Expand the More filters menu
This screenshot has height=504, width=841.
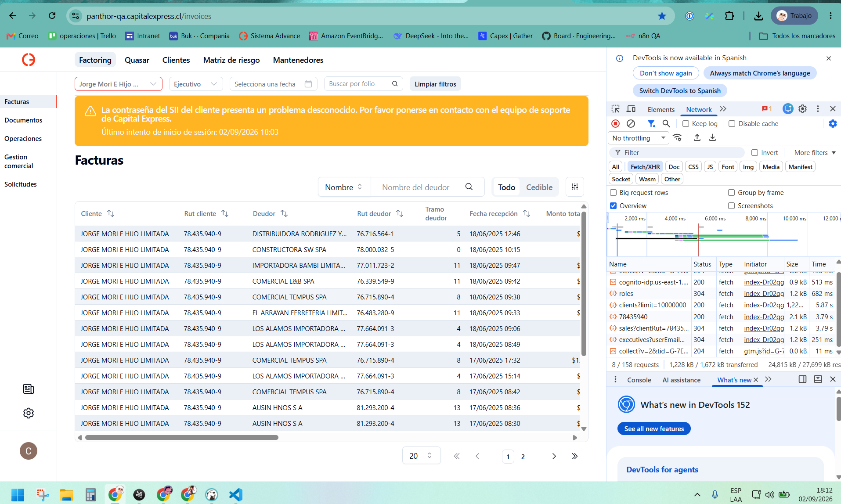pos(815,153)
